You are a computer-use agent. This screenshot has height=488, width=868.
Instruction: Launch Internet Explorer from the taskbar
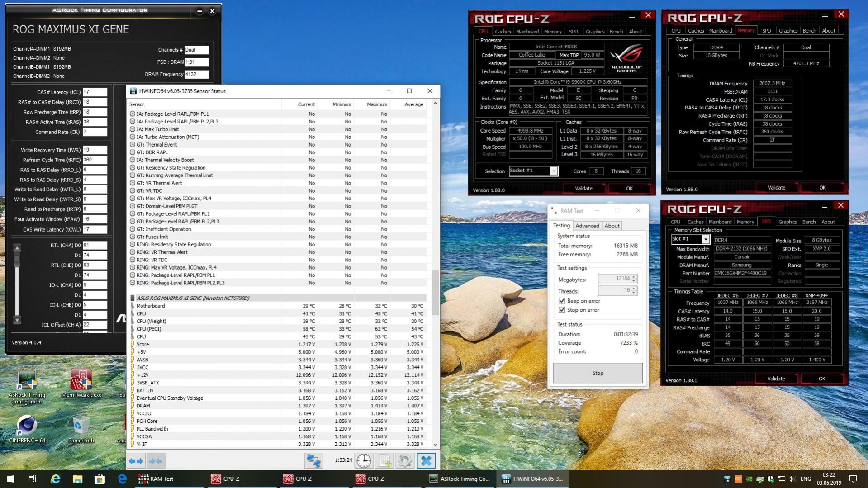click(x=55, y=479)
